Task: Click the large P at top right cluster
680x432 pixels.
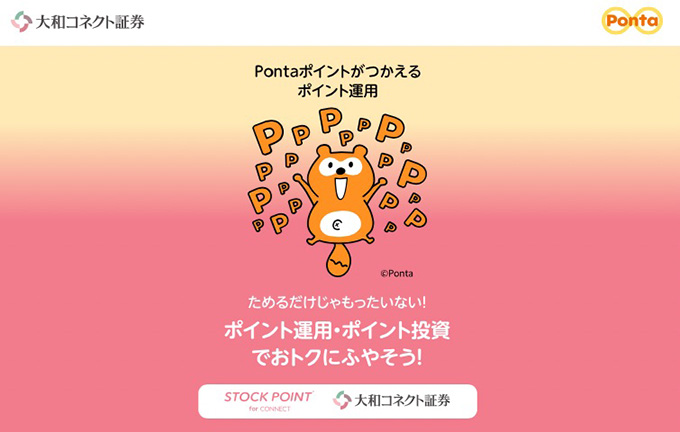Action: [390, 128]
